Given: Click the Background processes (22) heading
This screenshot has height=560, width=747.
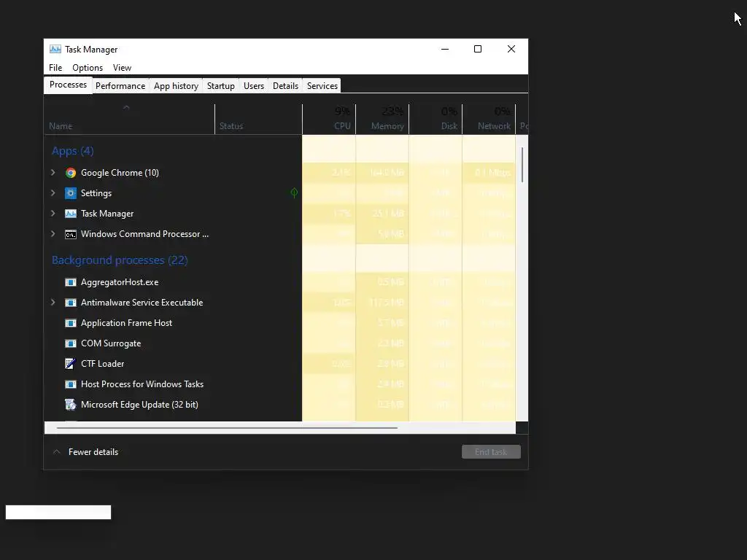Looking at the screenshot, I should [x=120, y=260].
